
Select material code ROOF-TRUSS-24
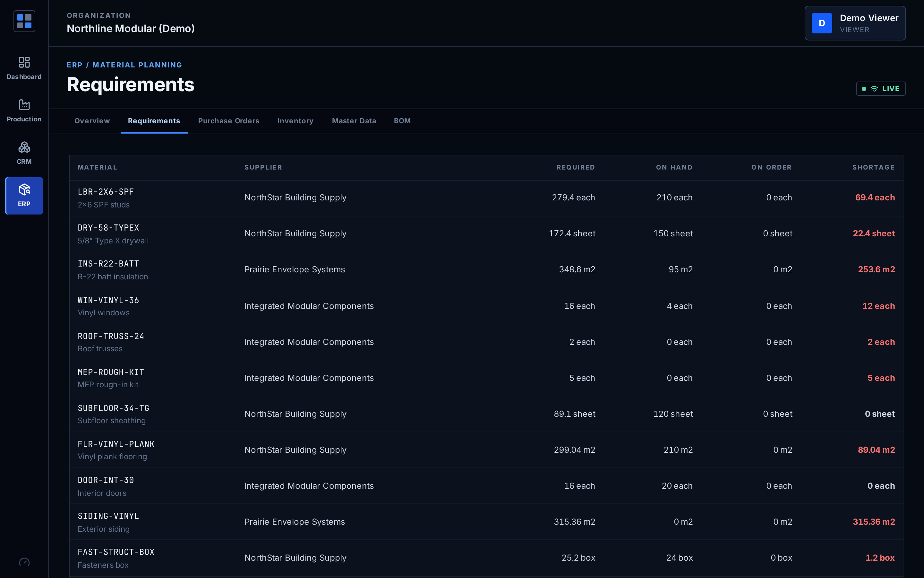pyautogui.click(x=111, y=336)
